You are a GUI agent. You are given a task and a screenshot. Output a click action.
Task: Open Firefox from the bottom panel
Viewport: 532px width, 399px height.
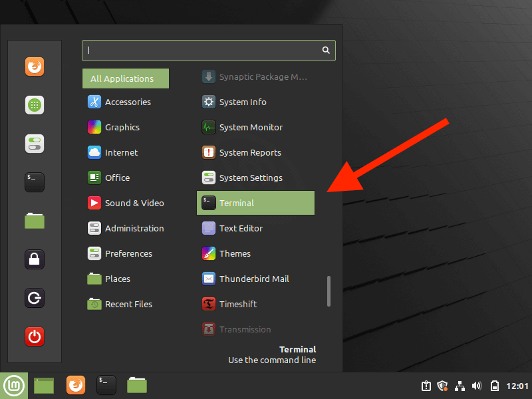[x=76, y=386]
